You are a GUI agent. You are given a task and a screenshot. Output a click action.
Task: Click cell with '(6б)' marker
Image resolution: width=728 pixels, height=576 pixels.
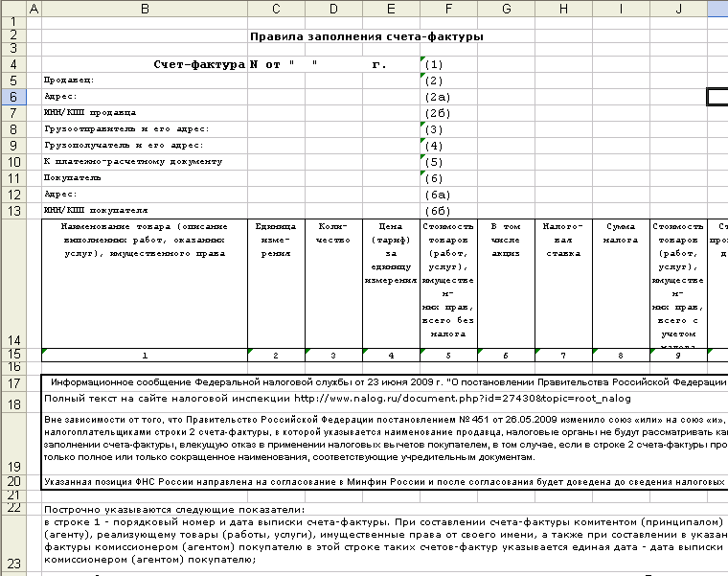(448, 211)
